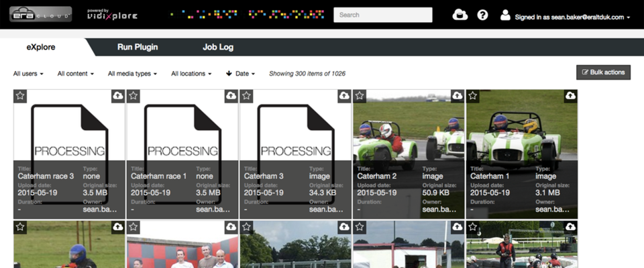The width and height of the screenshot is (644, 268).
Task: Click the multicolored pixel banner in header
Action: [x=248, y=15]
